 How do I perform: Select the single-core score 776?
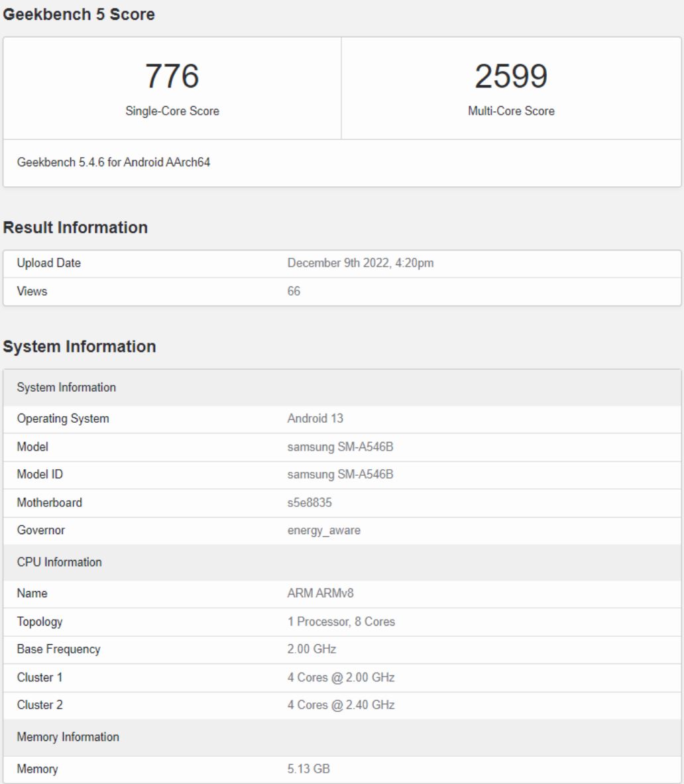(x=172, y=76)
